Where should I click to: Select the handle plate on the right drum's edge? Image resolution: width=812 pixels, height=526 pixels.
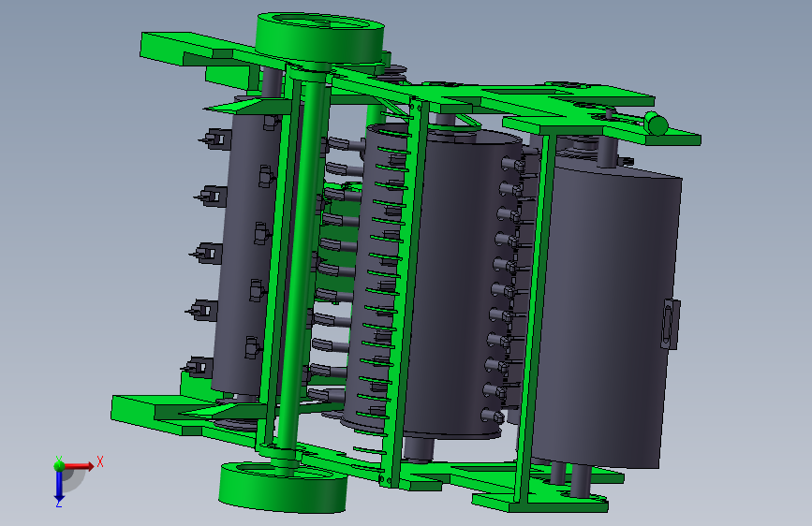coord(670,324)
